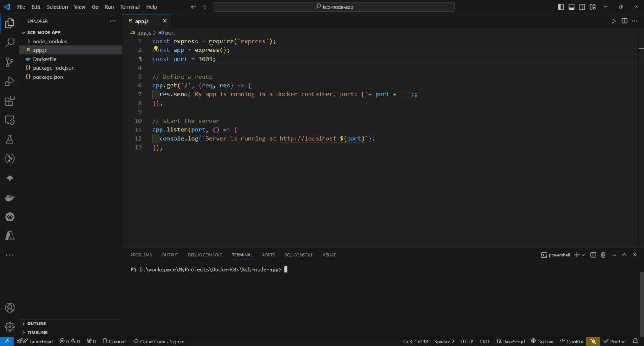Click the Run Code play button

point(613,21)
